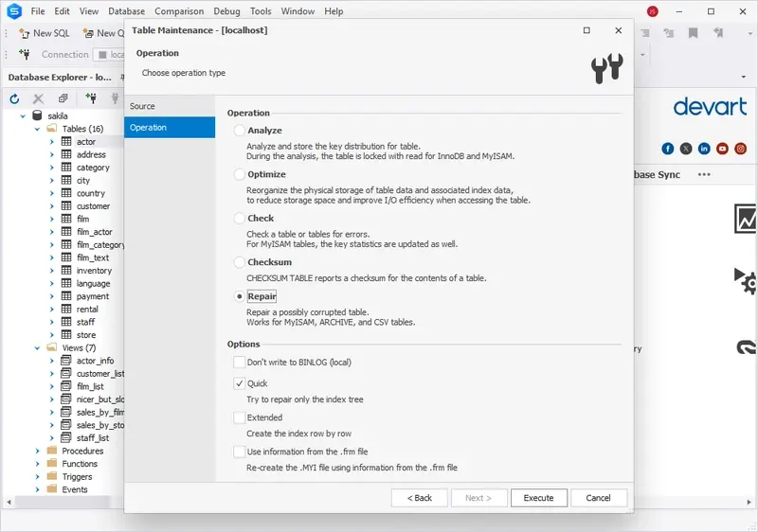The image size is (758, 532).
Task: Expand the Functions folder node
Action: pos(37,464)
